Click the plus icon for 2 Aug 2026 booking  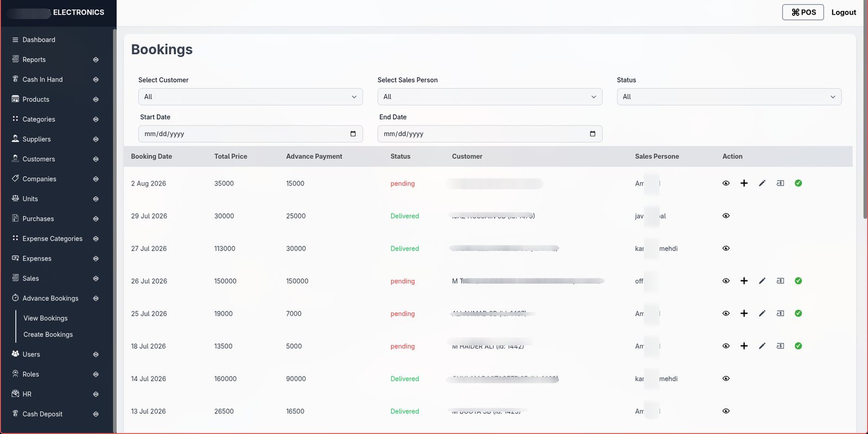[744, 183]
